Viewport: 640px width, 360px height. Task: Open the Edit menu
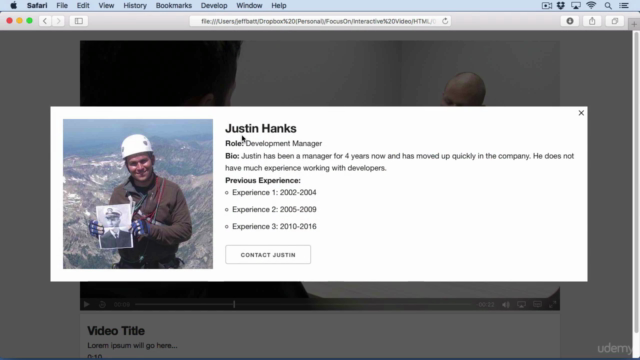tap(83, 5)
